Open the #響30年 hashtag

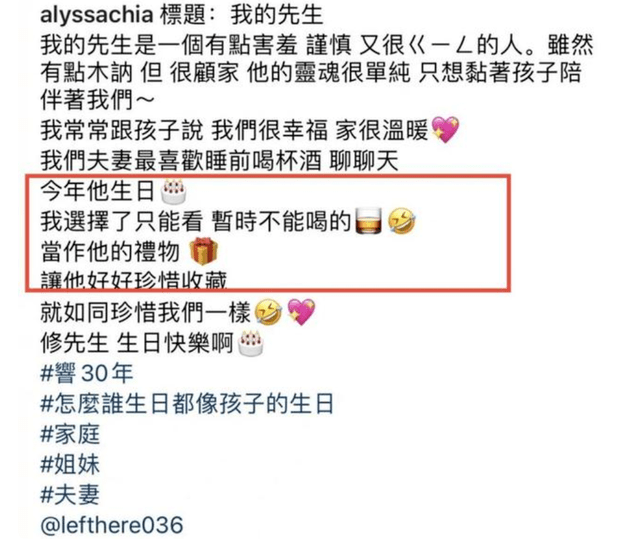[87, 373]
